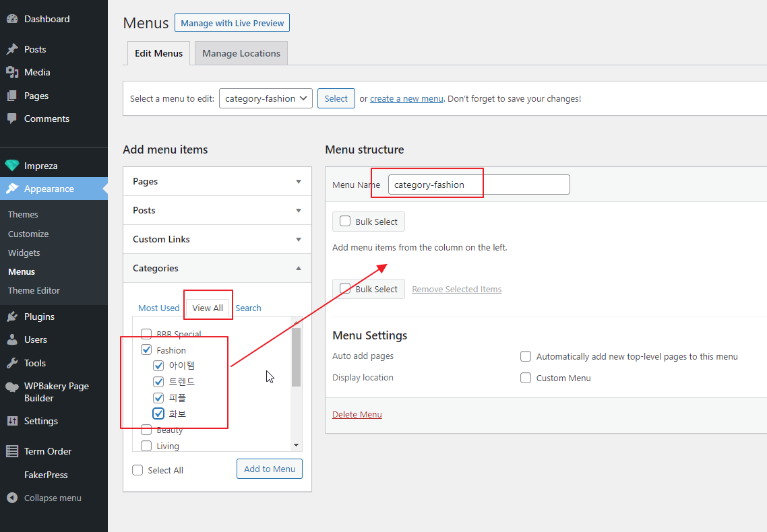This screenshot has width=767, height=532.
Task: Uncheck the 아이템 category checkbox
Action: (158, 366)
